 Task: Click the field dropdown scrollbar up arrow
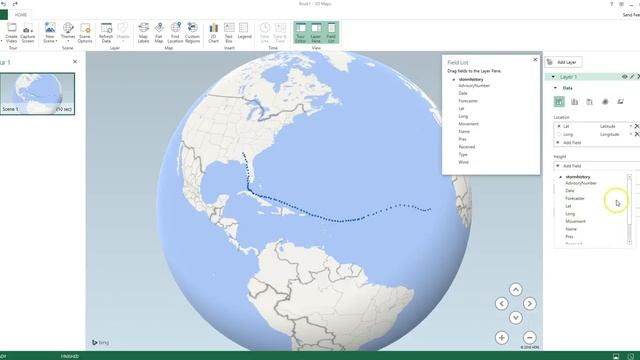629,177
